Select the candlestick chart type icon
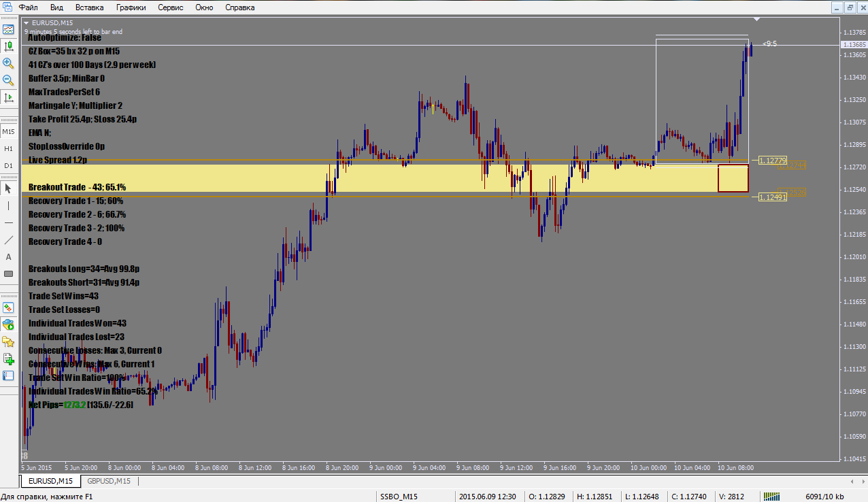Screen dimensions: 868x502 8,47
